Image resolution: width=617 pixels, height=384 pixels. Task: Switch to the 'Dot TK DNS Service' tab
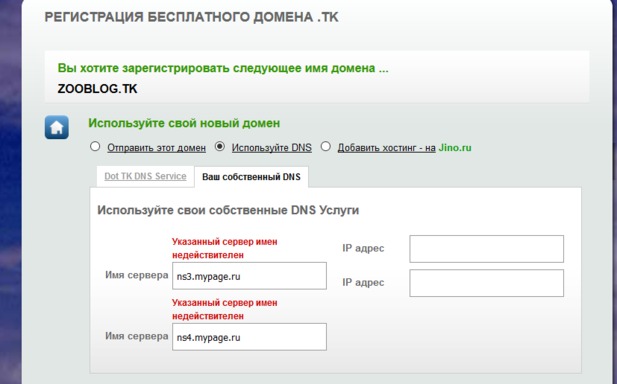tap(145, 176)
